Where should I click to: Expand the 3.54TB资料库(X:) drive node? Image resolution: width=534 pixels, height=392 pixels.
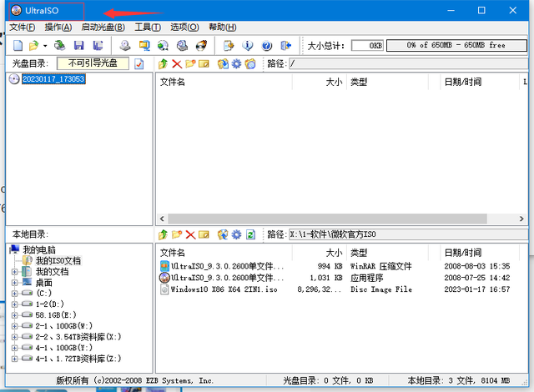pyautogui.click(x=14, y=337)
